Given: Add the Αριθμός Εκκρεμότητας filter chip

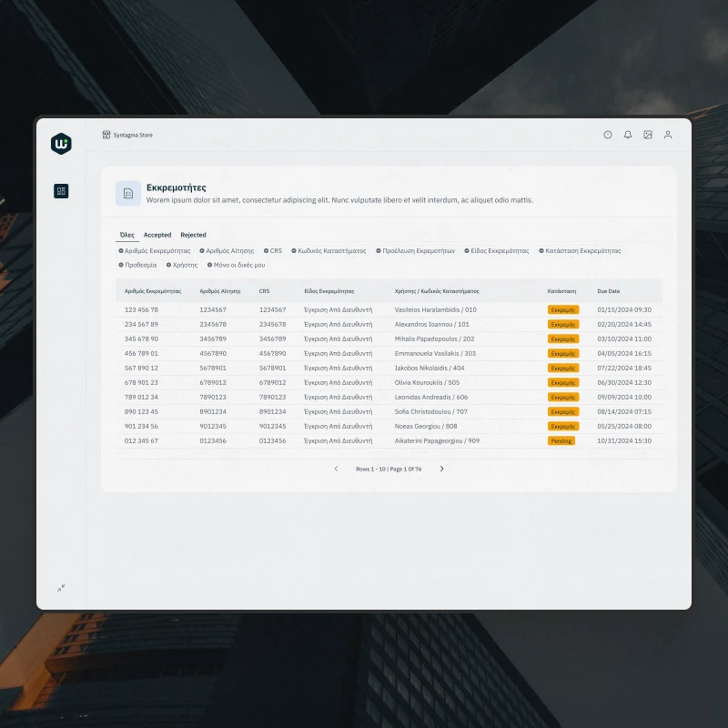Looking at the screenshot, I should [155, 251].
